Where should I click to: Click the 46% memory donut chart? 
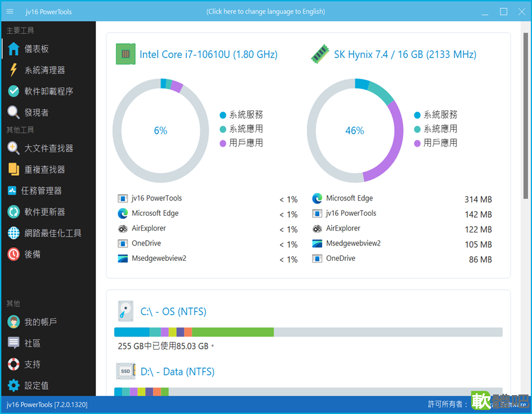tap(355, 131)
